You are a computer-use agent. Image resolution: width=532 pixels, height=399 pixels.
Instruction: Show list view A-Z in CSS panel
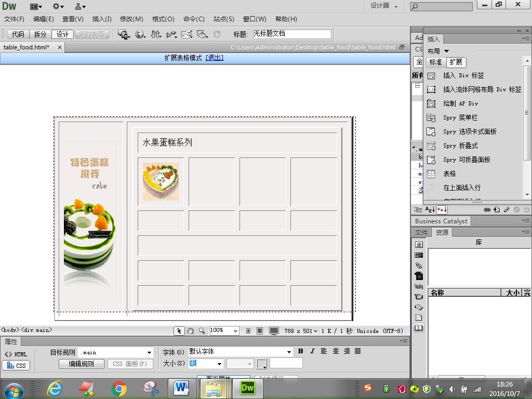point(430,210)
